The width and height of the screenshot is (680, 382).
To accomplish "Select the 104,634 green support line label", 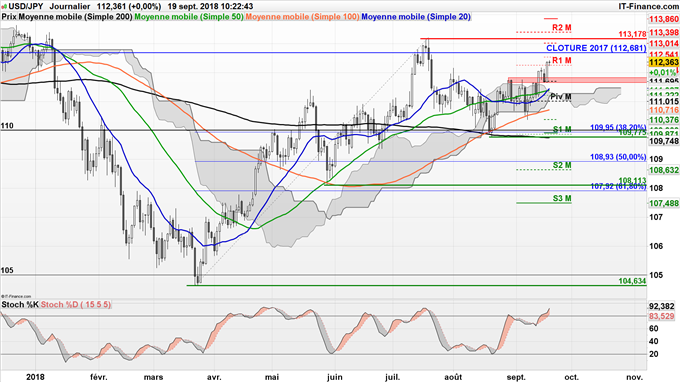I will pos(632,281).
